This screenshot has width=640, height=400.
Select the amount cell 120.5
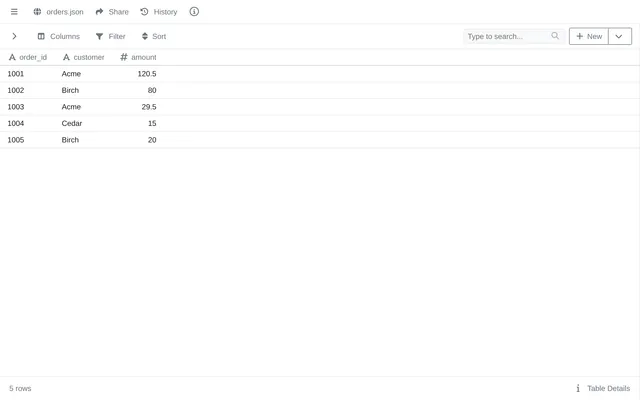click(x=147, y=74)
